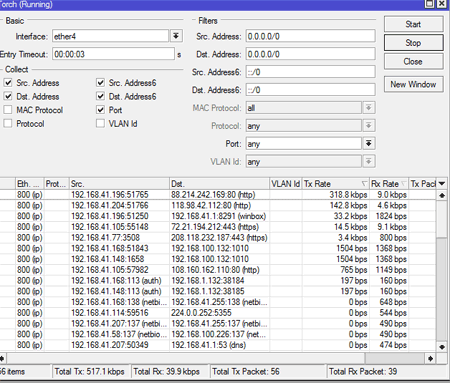Click the Src. Address filter field

[311, 36]
